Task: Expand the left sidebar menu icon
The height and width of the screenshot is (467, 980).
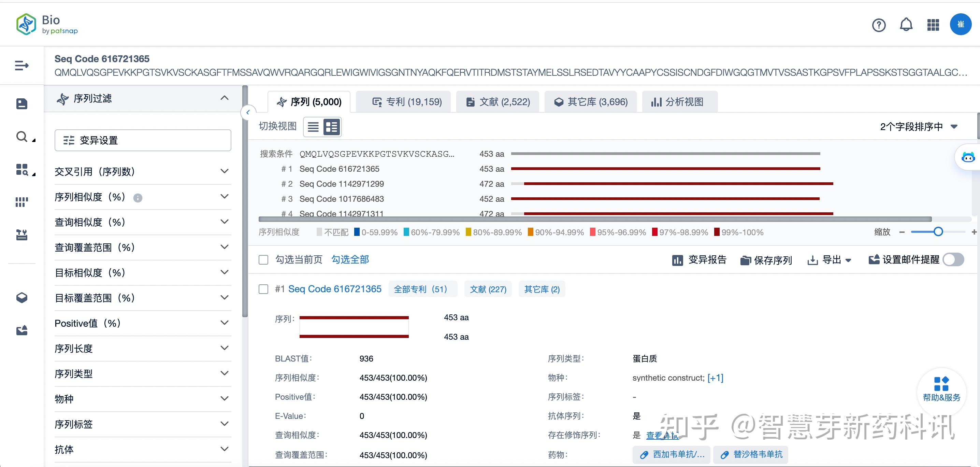Action: tap(22, 66)
